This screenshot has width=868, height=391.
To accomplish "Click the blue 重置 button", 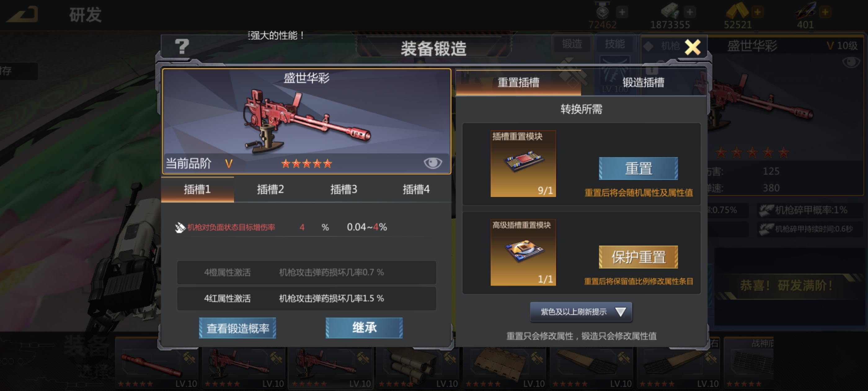I will (638, 168).
